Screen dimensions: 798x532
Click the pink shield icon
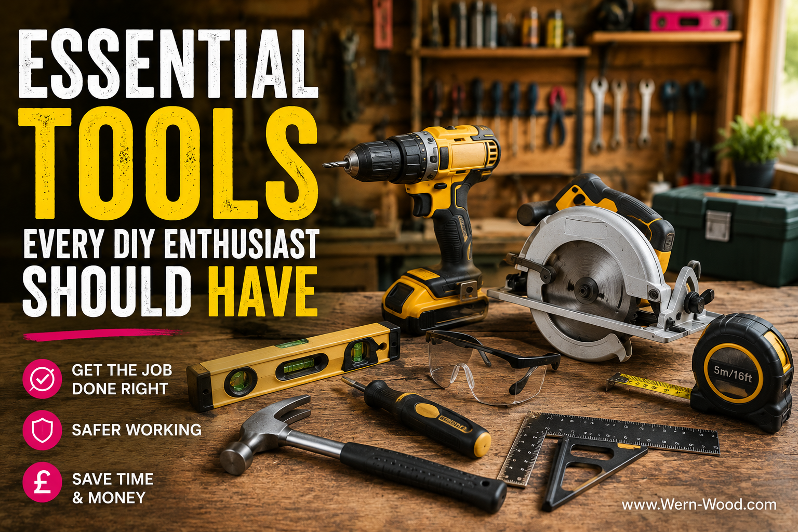42,430
